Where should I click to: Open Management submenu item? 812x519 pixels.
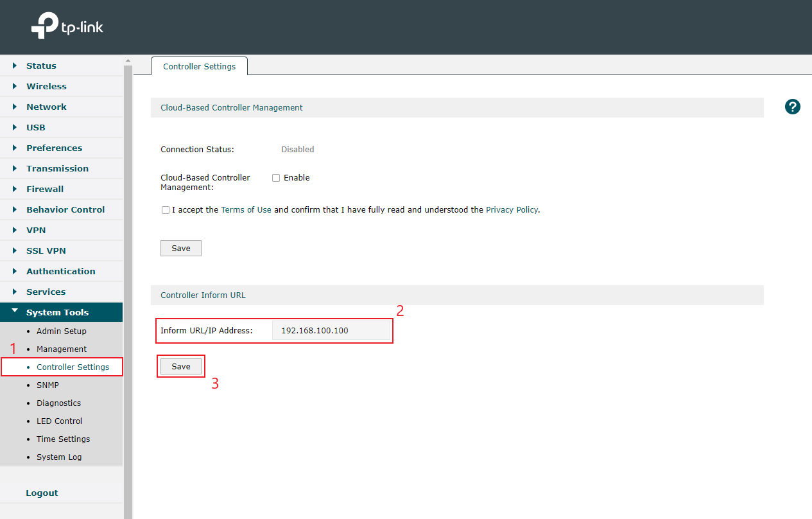pos(61,349)
